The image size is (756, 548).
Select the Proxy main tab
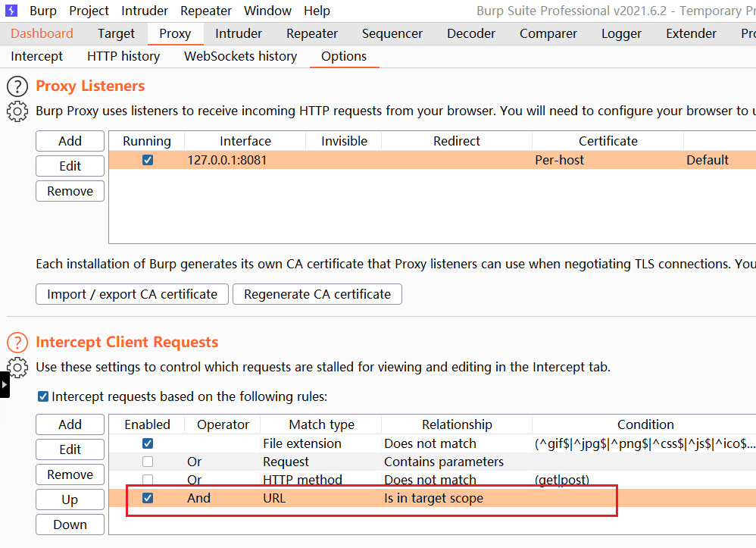175,33
